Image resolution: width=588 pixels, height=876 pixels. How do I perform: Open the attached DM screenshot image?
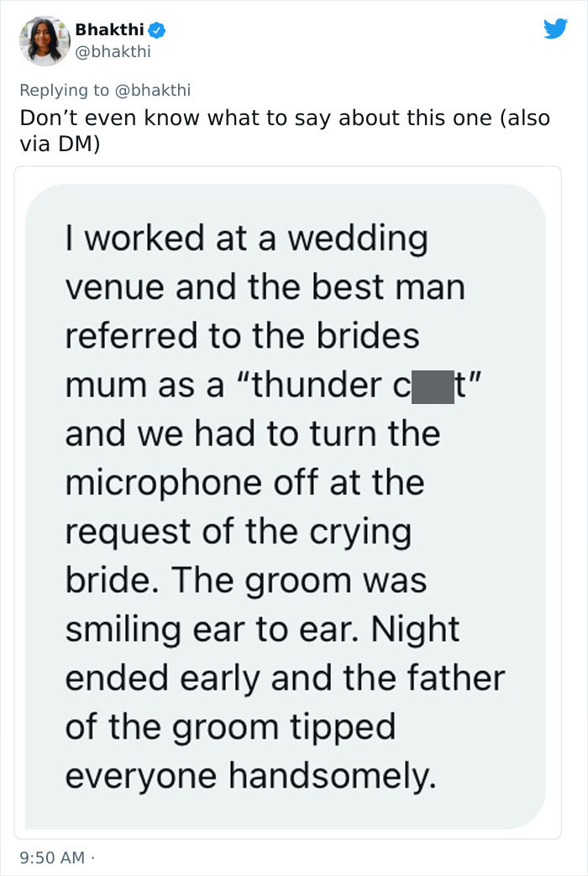(287, 502)
